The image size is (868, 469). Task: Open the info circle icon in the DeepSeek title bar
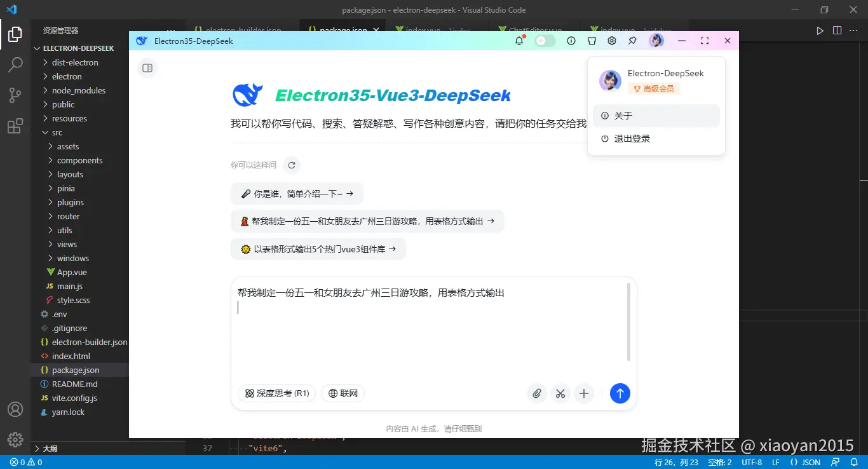point(571,41)
